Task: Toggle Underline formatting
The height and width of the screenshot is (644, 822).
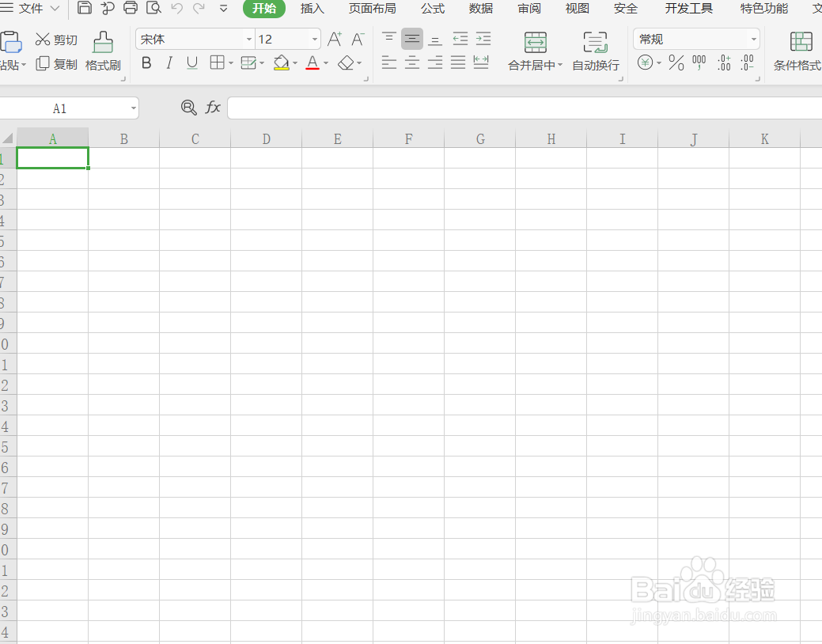Action: (x=192, y=63)
